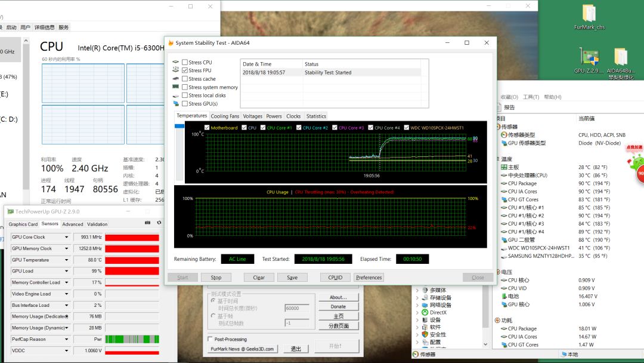This screenshot has height=363, width=644.
Task: Click Donate button in FurMark
Action: click(338, 307)
